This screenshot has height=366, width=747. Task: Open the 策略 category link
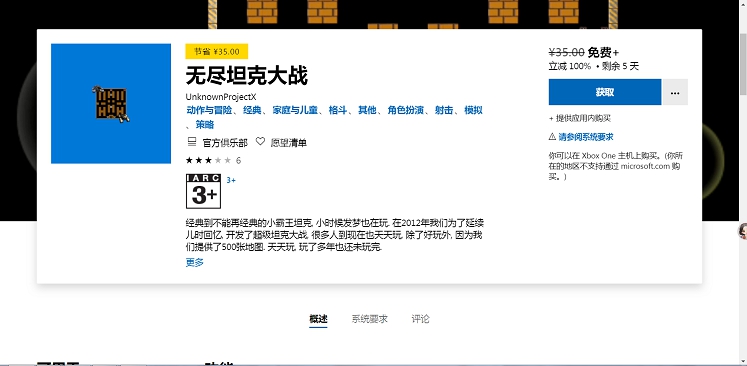[205, 125]
